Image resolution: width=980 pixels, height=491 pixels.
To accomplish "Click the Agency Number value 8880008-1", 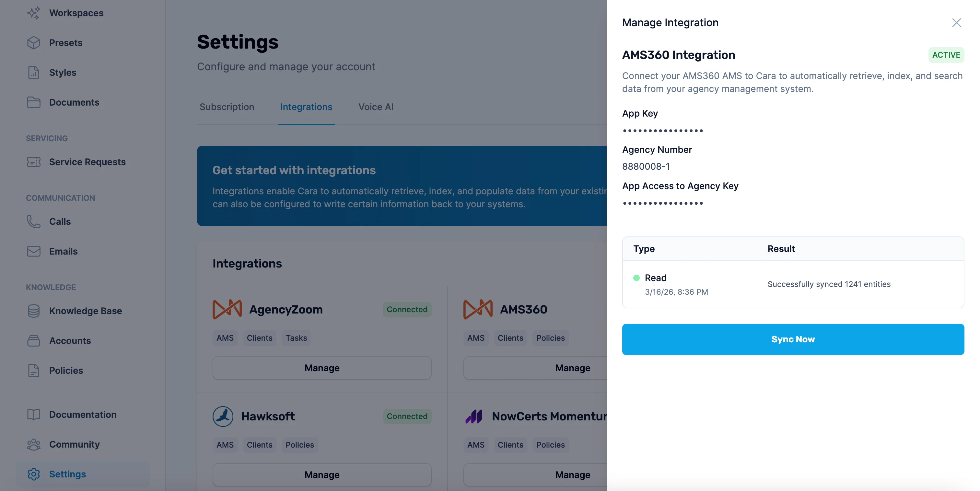I will 646,166.
